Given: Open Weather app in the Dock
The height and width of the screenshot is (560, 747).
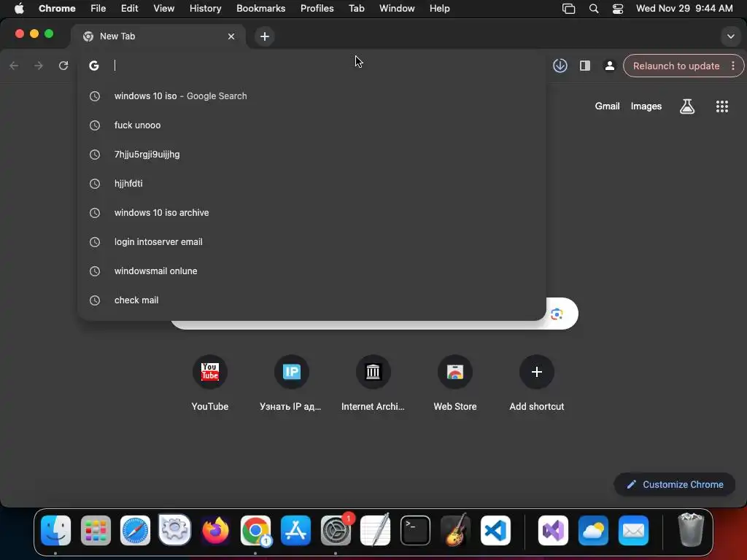Looking at the screenshot, I should [593, 530].
